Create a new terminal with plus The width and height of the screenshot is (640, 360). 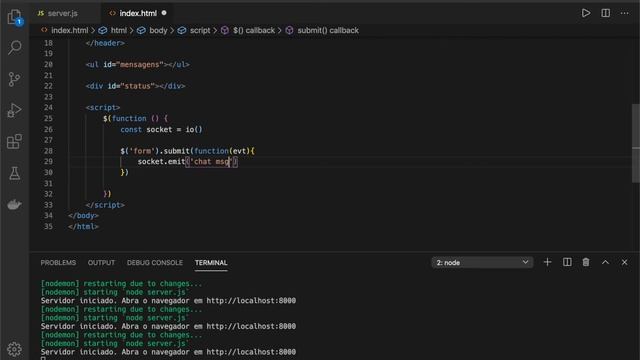tap(547, 262)
